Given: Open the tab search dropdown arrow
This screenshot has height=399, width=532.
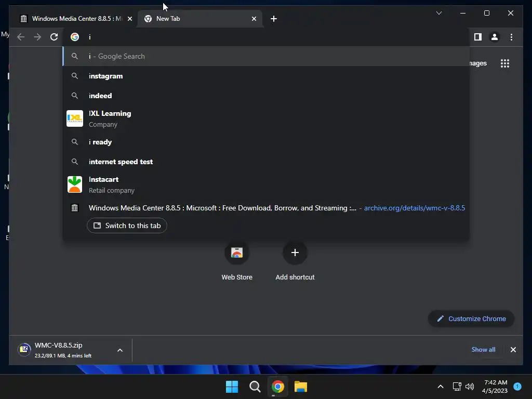Looking at the screenshot, I should (x=438, y=13).
